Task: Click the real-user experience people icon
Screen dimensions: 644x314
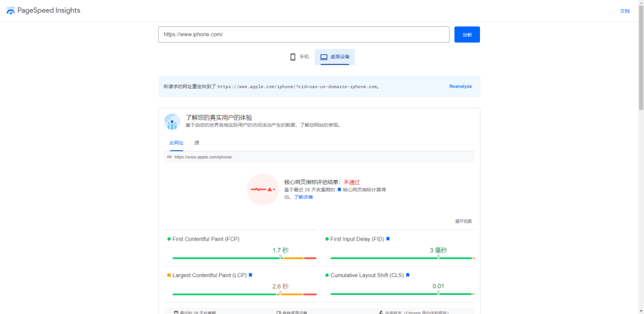Action: [172, 122]
